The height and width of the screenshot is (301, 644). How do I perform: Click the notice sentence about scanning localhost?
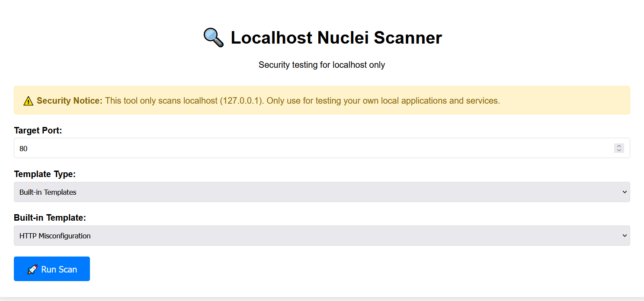[302, 101]
